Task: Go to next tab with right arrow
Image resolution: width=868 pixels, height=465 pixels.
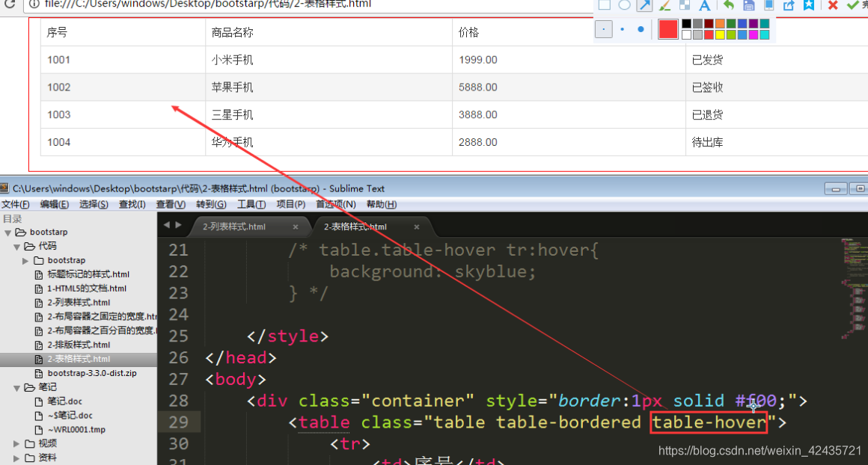Action: pos(178,224)
